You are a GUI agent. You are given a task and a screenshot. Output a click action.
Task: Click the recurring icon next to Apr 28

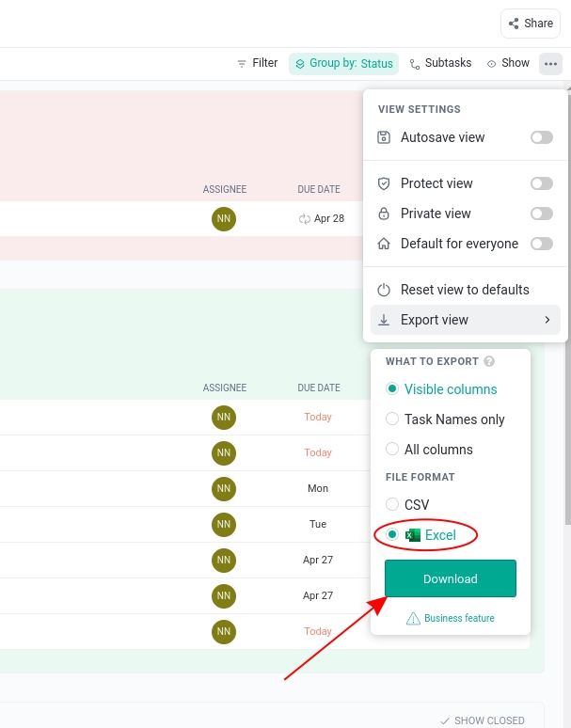(305, 218)
